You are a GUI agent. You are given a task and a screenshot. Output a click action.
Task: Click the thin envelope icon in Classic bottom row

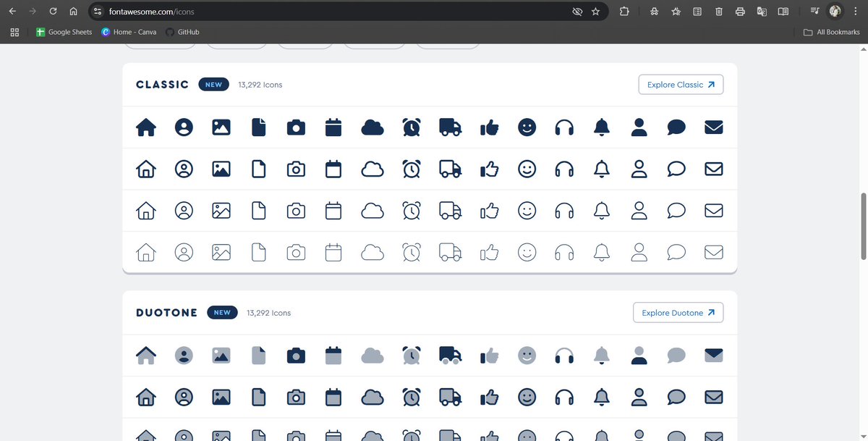tap(714, 252)
